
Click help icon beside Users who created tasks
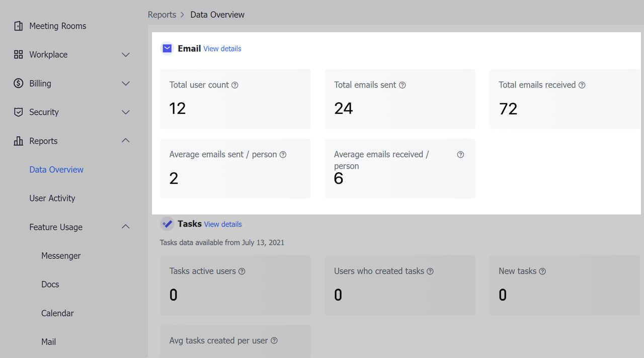pyautogui.click(x=430, y=271)
